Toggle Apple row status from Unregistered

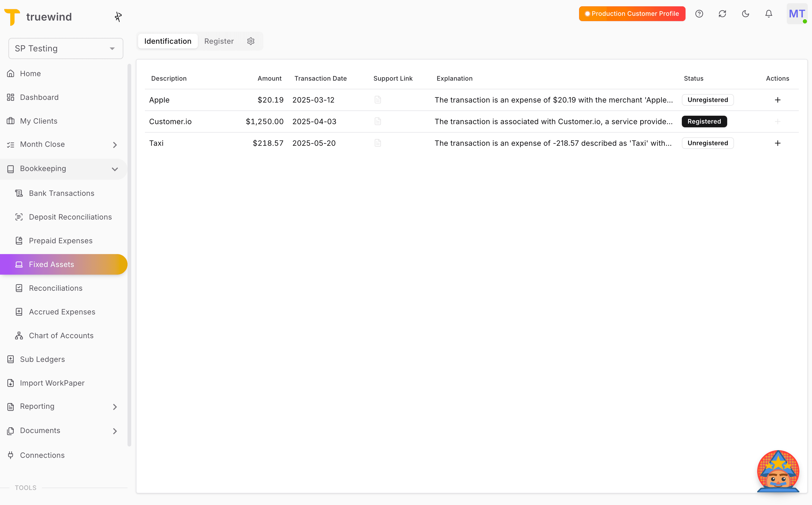point(707,100)
